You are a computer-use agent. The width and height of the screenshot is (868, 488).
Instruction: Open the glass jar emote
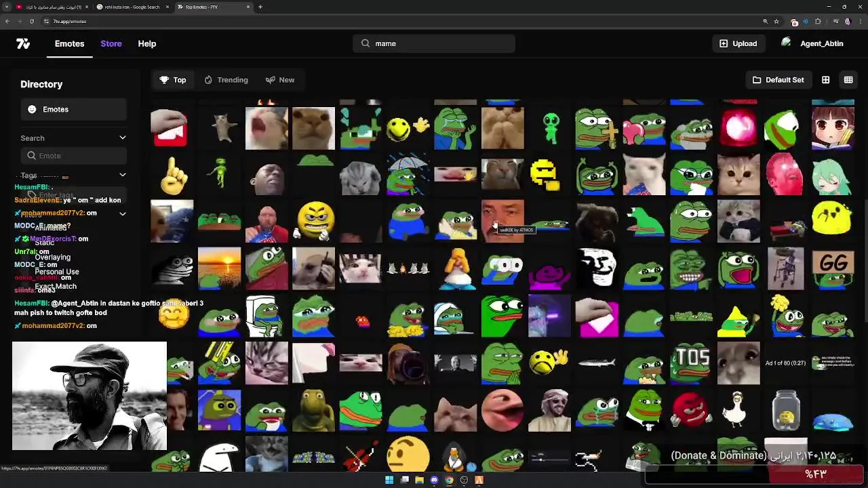tap(785, 411)
